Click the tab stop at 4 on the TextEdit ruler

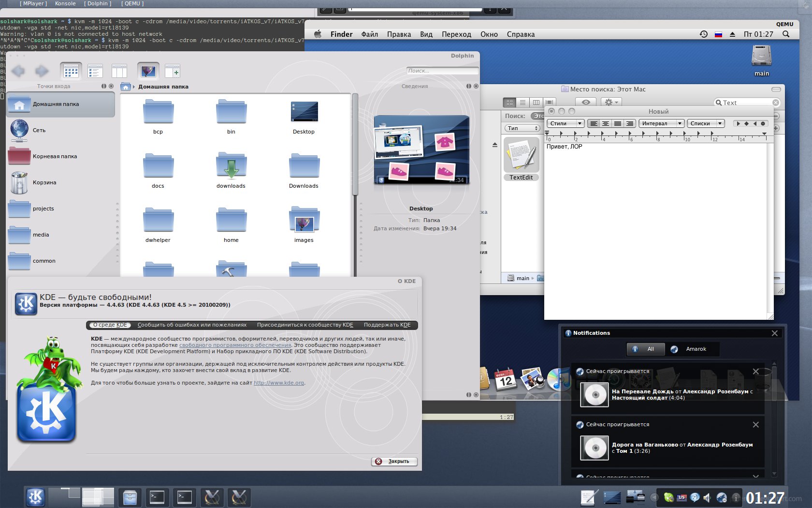coord(602,134)
